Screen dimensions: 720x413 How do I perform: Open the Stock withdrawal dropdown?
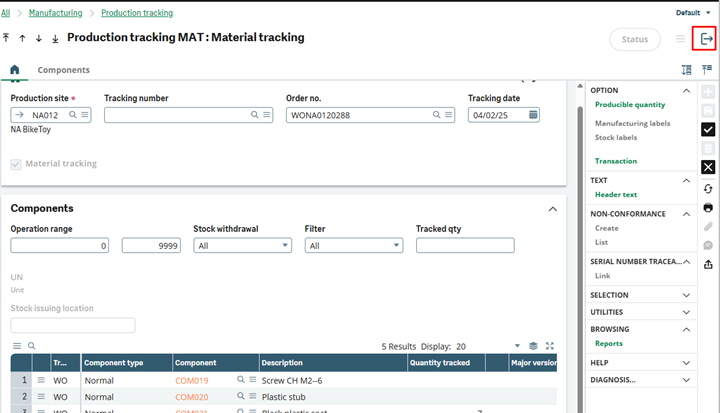pyautogui.click(x=239, y=245)
